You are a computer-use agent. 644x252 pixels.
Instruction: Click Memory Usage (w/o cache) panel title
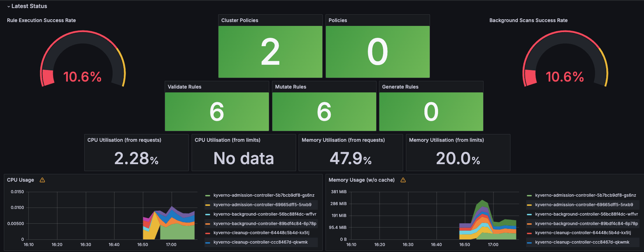click(362, 180)
